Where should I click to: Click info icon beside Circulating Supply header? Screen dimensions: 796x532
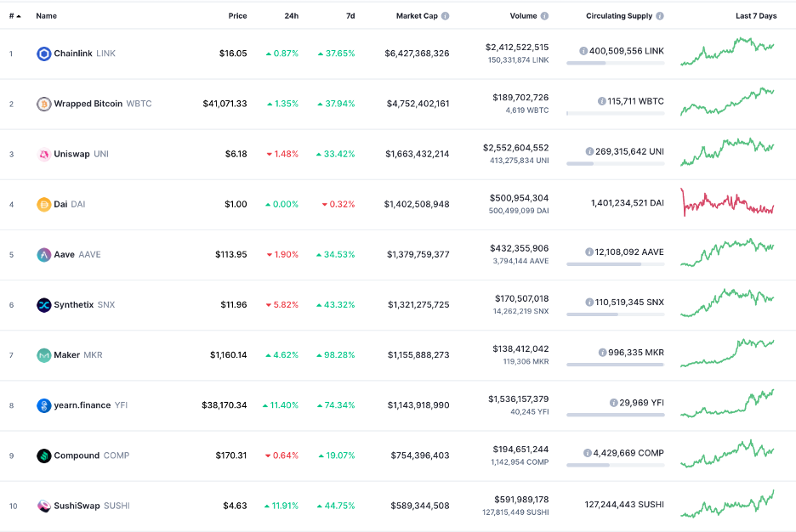[x=660, y=16]
